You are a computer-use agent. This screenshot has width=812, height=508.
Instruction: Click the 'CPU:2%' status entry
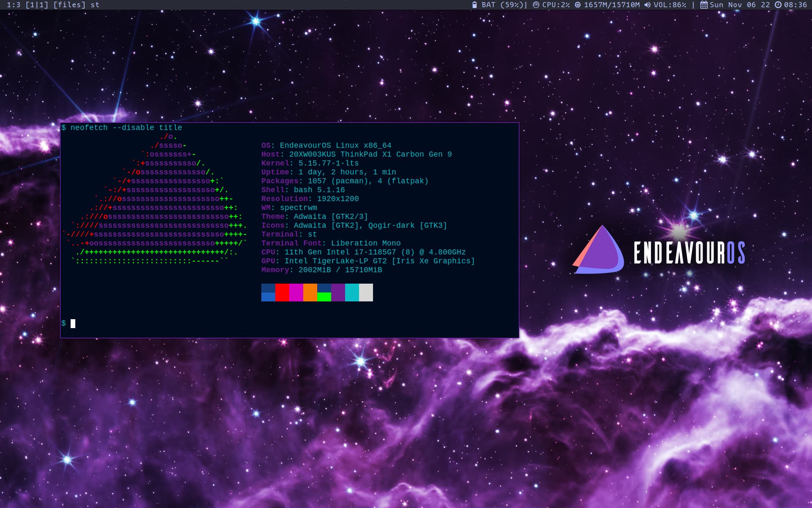coord(556,5)
